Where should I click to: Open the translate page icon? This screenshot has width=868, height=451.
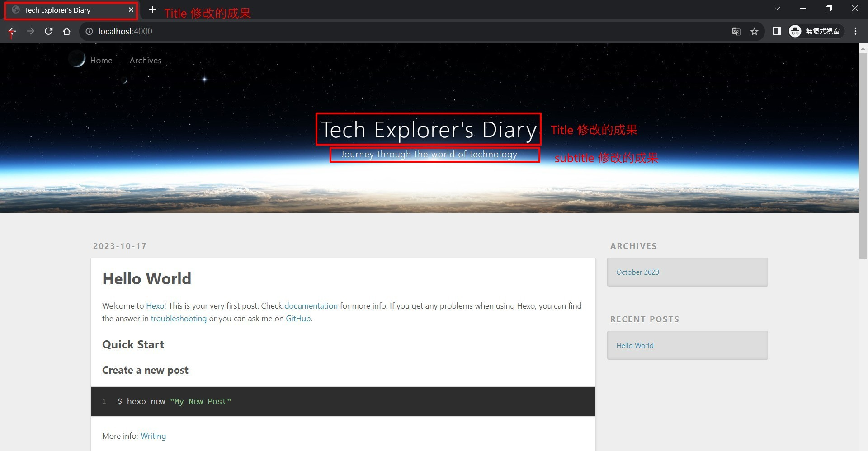click(736, 31)
